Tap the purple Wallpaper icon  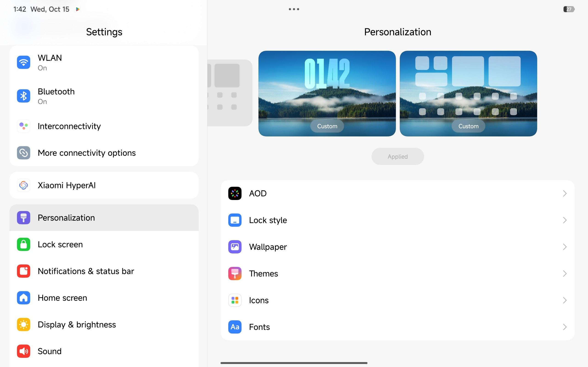(235, 247)
